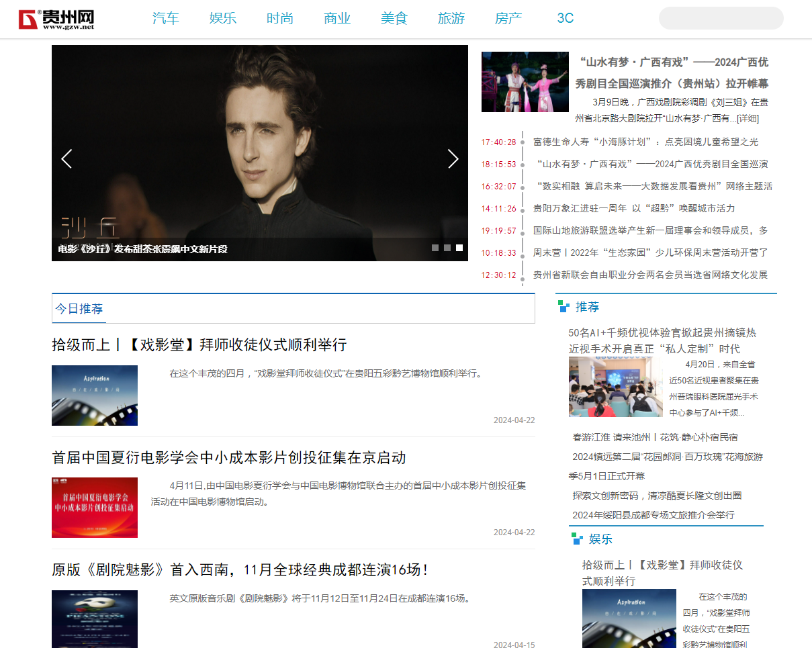The height and width of the screenshot is (648, 812).
Task: Open article 原版《剧院魅影》首入西南
Action: click(x=240, y=570)
